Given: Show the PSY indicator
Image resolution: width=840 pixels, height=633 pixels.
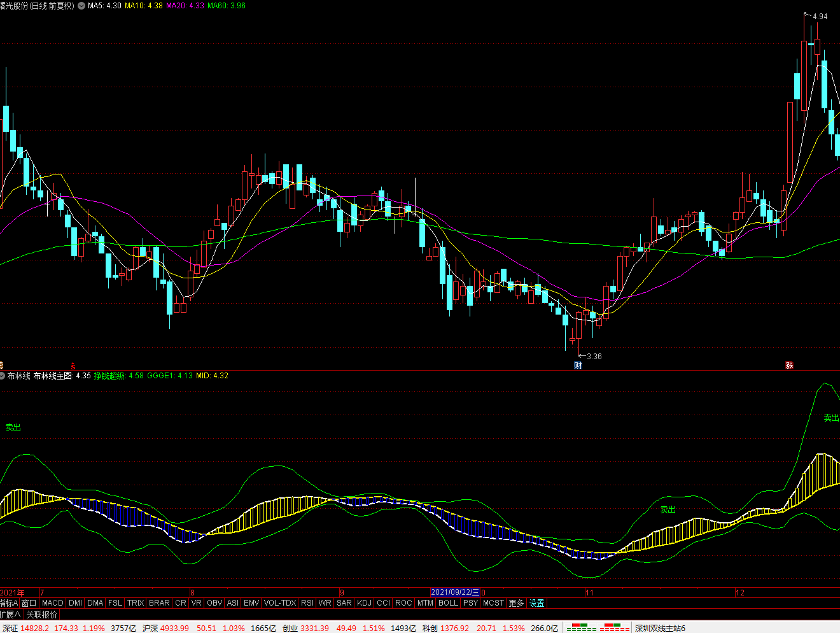Looking at the screenshot, I should (470, 603).
